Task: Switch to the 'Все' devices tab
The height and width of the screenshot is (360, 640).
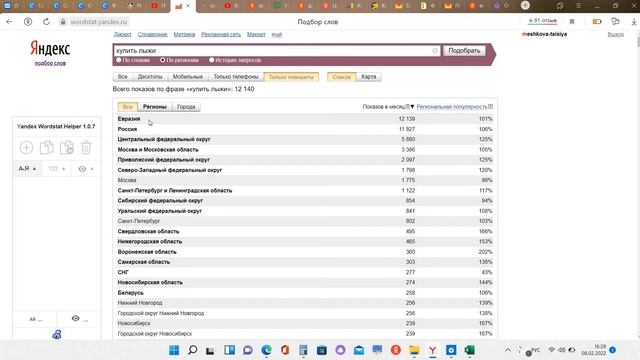Action: 122,77
